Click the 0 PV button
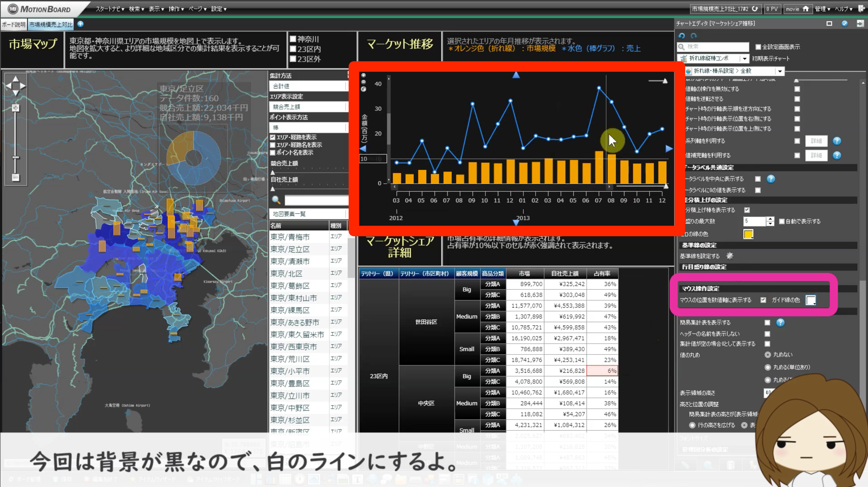 pos(772,9)
